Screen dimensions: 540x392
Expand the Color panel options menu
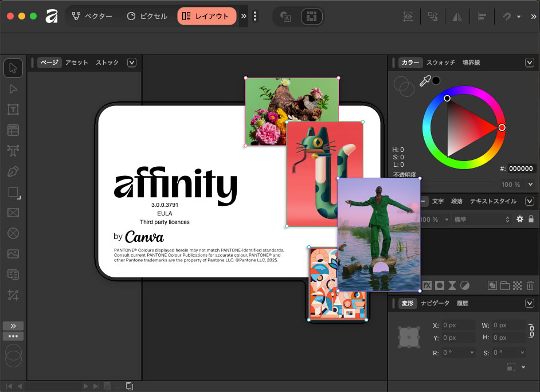pos(530,62)
